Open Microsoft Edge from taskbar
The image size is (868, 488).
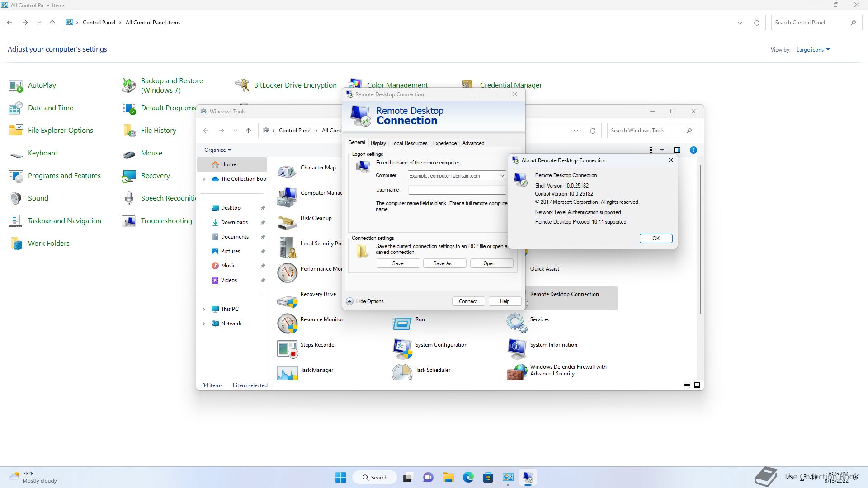[x=468, y=478]
